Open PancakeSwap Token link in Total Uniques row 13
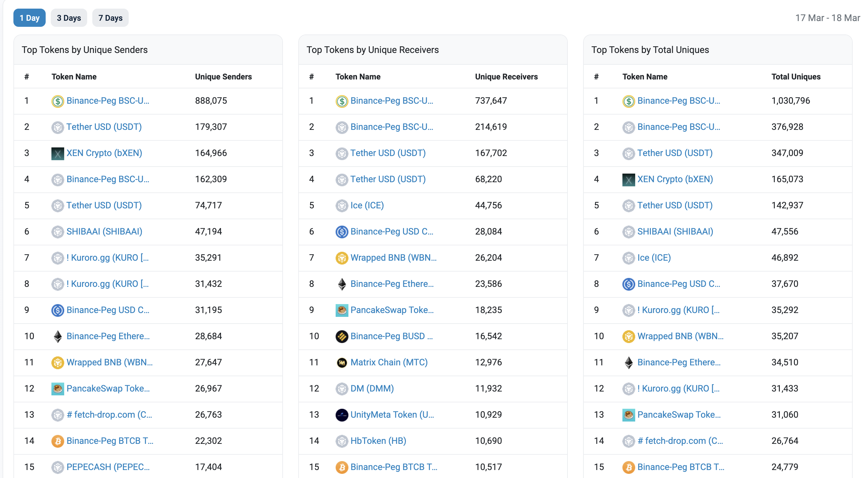Image resolution: width=868 pixels, height=478 pixels. pos(679,415)
